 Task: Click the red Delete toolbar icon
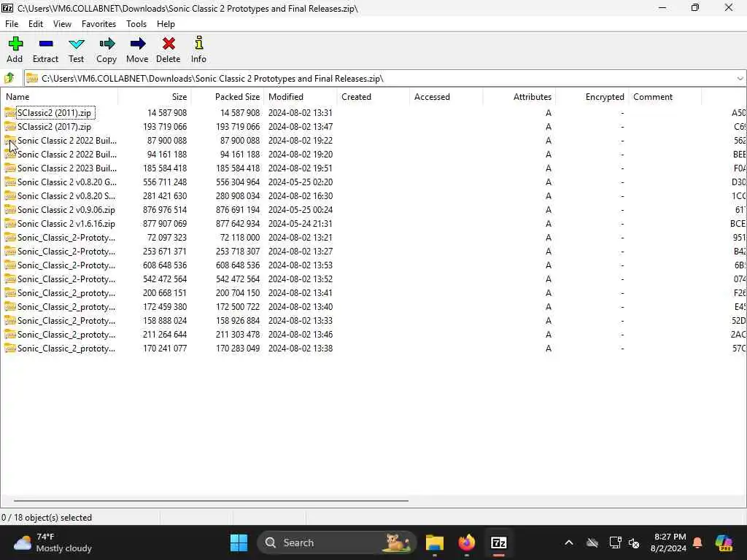[169, 44]
